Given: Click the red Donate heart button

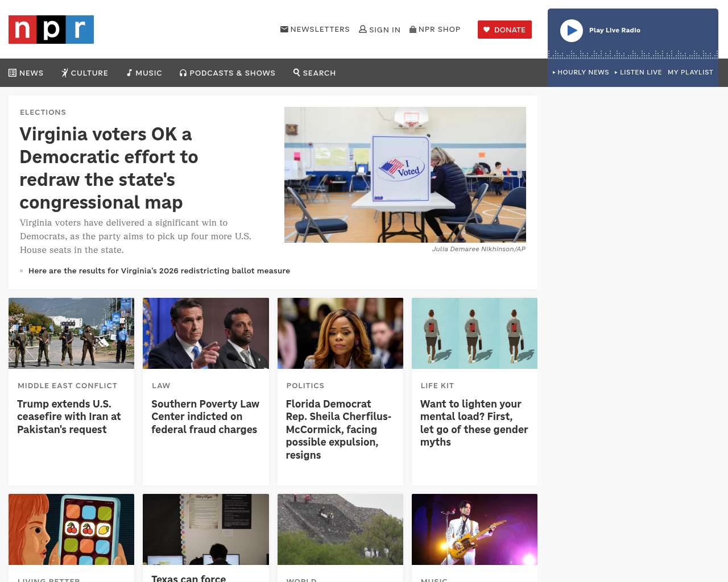Looking at the screenshot, I should 504,30.
